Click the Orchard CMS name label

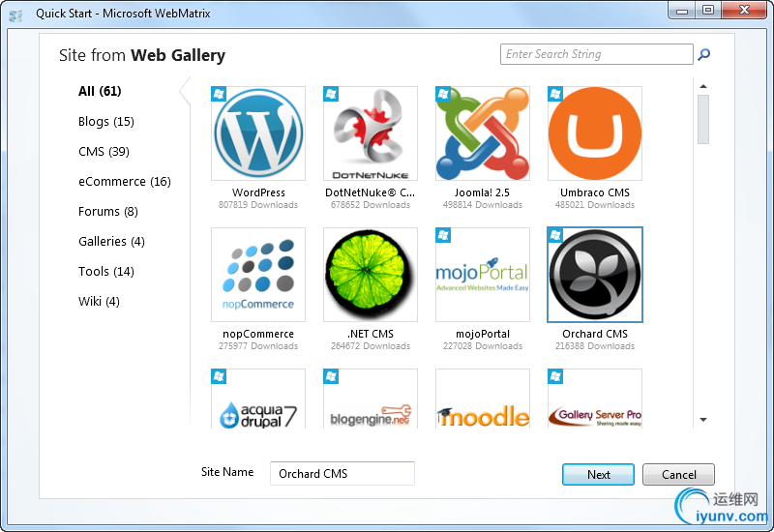click(595, 334)
